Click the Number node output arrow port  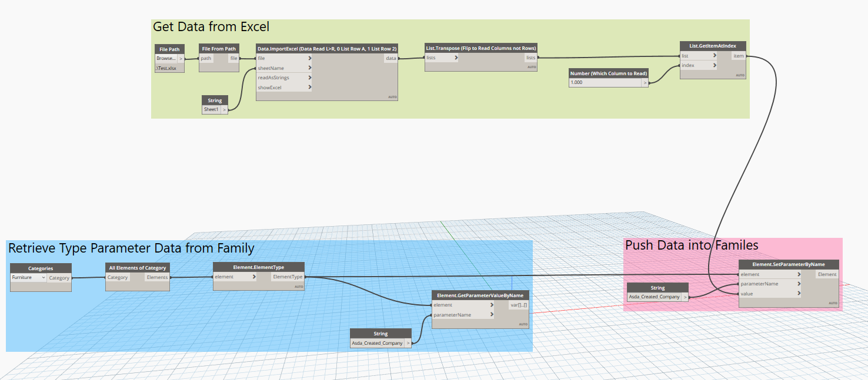tap(645, 83)
